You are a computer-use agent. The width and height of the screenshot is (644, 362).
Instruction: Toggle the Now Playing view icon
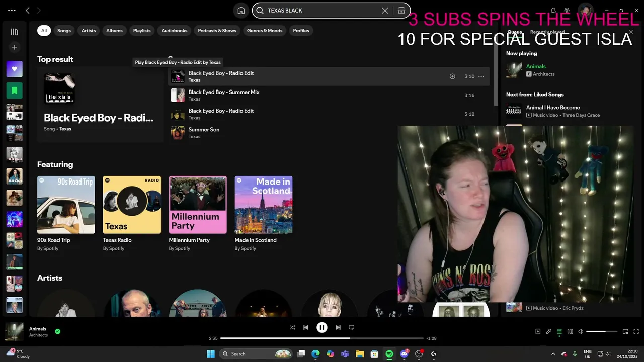(x=538, y=332)
